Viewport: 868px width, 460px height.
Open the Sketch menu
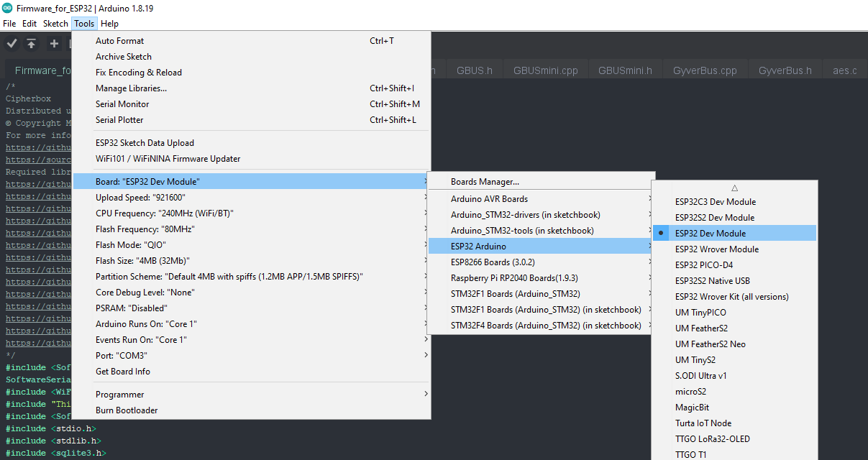click(55, 24)
